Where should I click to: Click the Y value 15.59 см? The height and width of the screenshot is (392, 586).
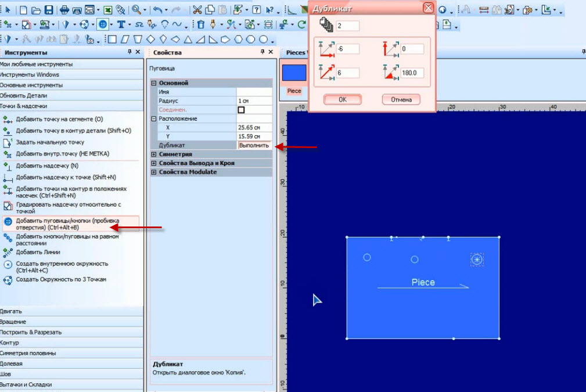(254, 136)
